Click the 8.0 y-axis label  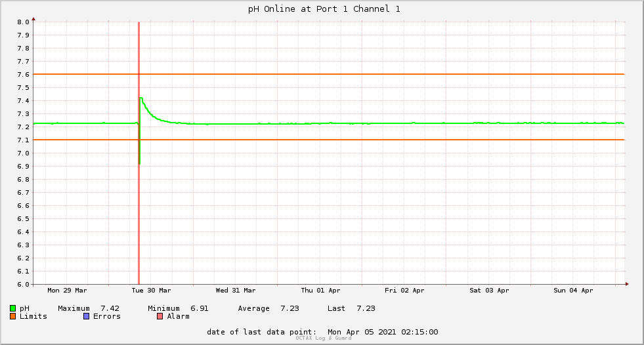[x=24, y=22]
